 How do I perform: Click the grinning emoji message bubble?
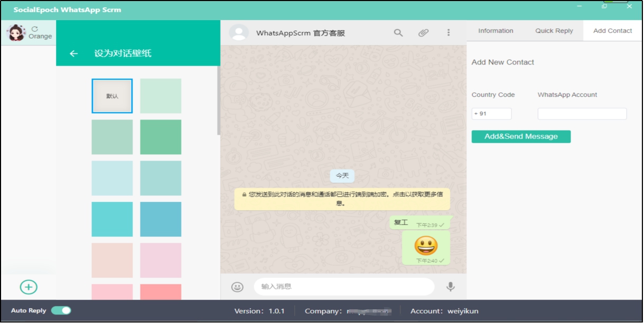pos(426,247)
